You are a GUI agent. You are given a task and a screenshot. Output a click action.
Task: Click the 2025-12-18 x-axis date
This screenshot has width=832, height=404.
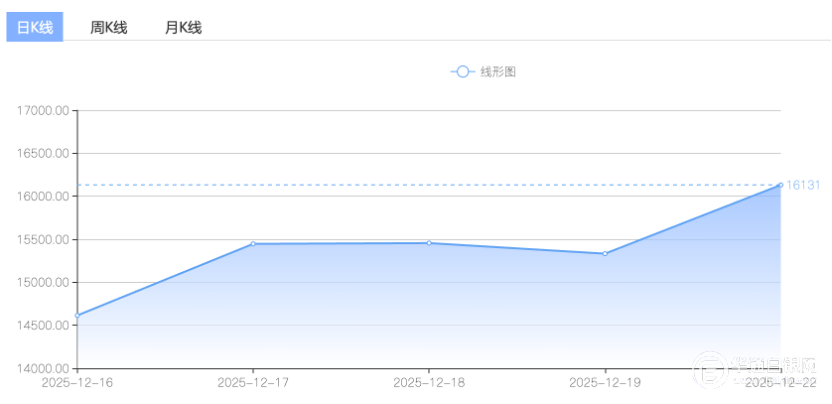coord(429,382)
